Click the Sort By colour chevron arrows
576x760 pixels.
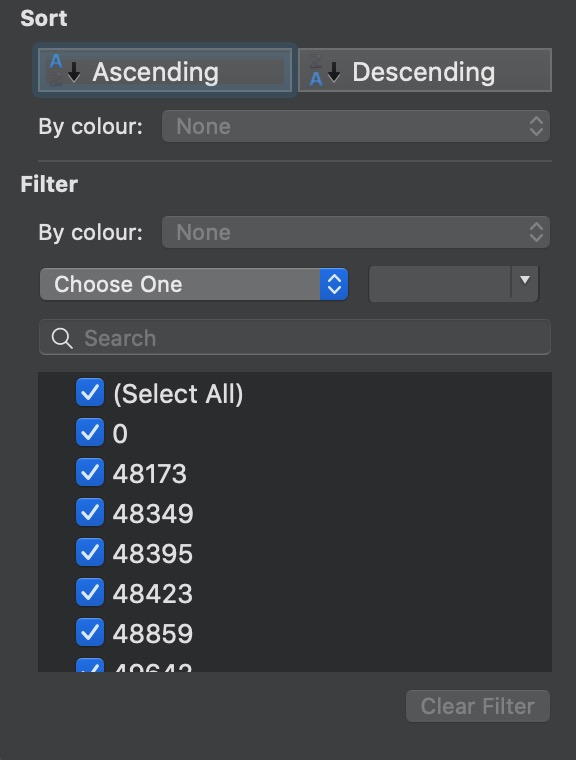[536, 127]
